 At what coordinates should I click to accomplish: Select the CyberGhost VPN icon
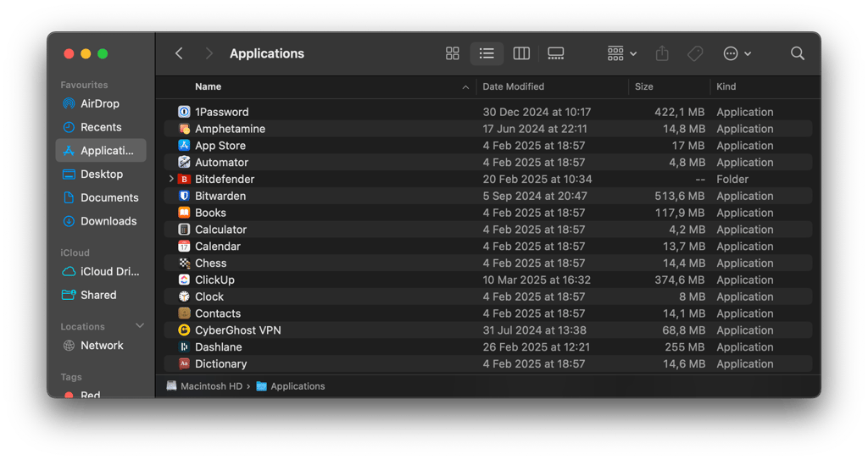[184, 330]
